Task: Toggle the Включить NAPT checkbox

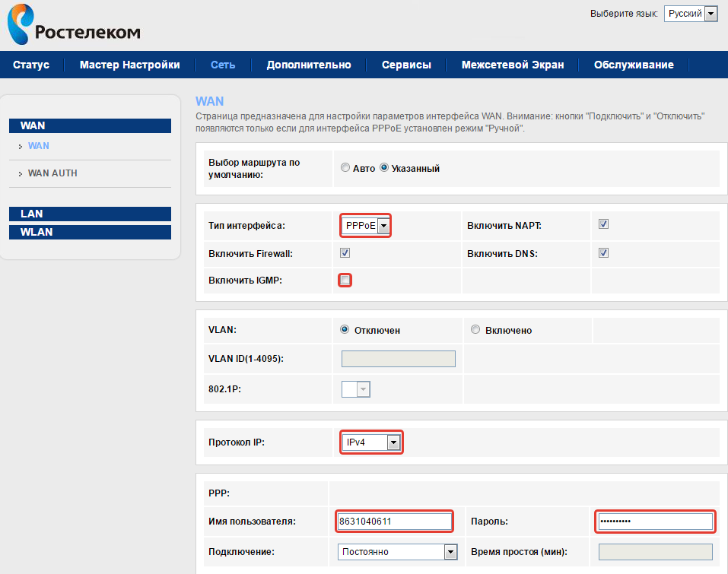Action: [603, 224]
